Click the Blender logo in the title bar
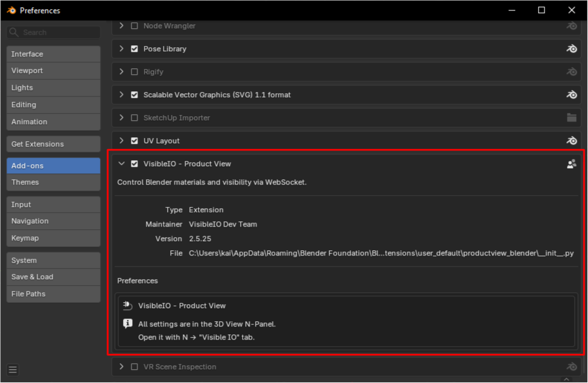This screenshot has height=383, width=588. [11, 10]
